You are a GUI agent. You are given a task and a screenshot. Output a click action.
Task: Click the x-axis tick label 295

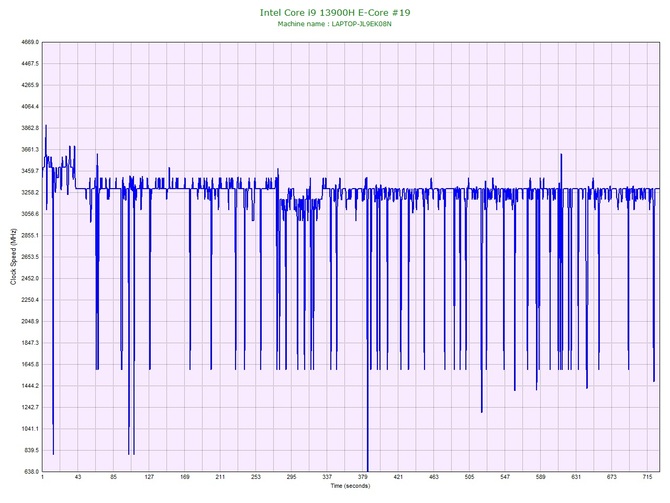pyautogui.click(x=291, y=477)
